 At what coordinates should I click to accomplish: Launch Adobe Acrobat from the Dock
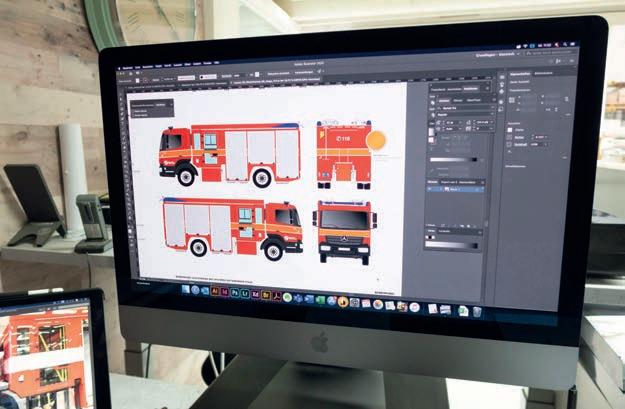(276, 296)
